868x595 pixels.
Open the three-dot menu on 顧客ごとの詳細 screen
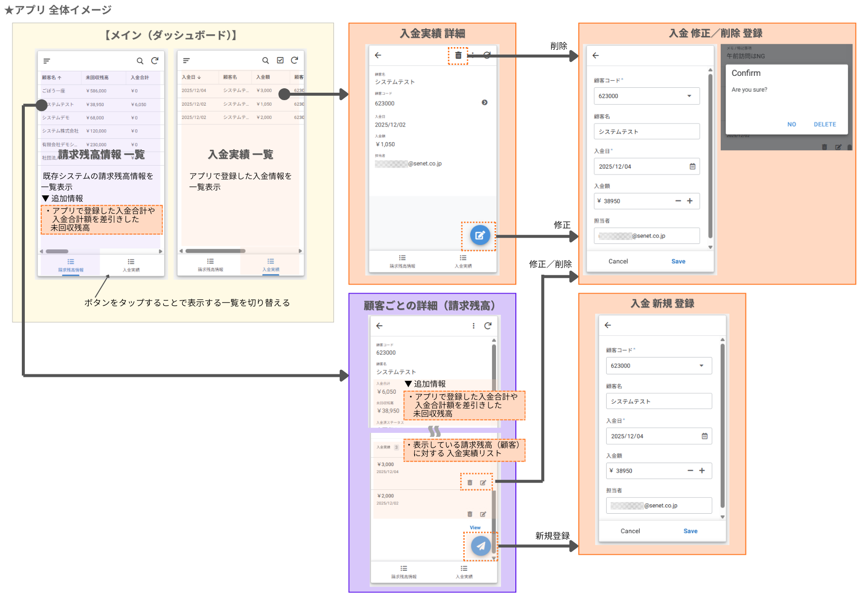(x=474, y=326)
